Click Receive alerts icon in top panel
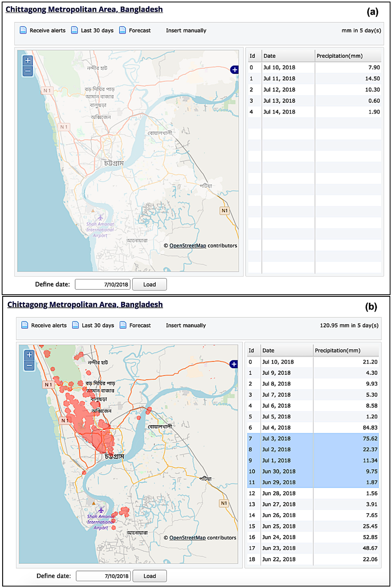Screen dimensions: 392x588 click(x=23, y=30)
